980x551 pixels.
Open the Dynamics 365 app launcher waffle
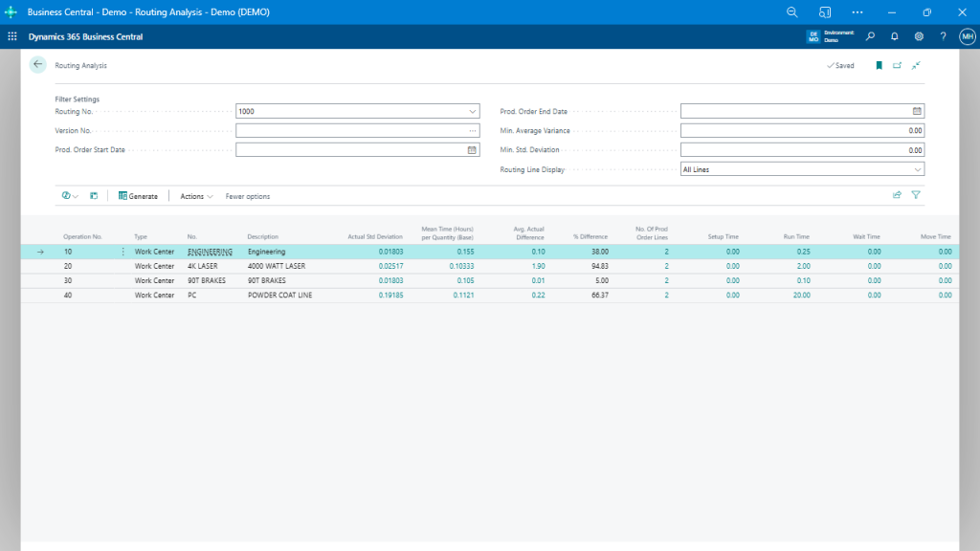click(x=11, y=35)
